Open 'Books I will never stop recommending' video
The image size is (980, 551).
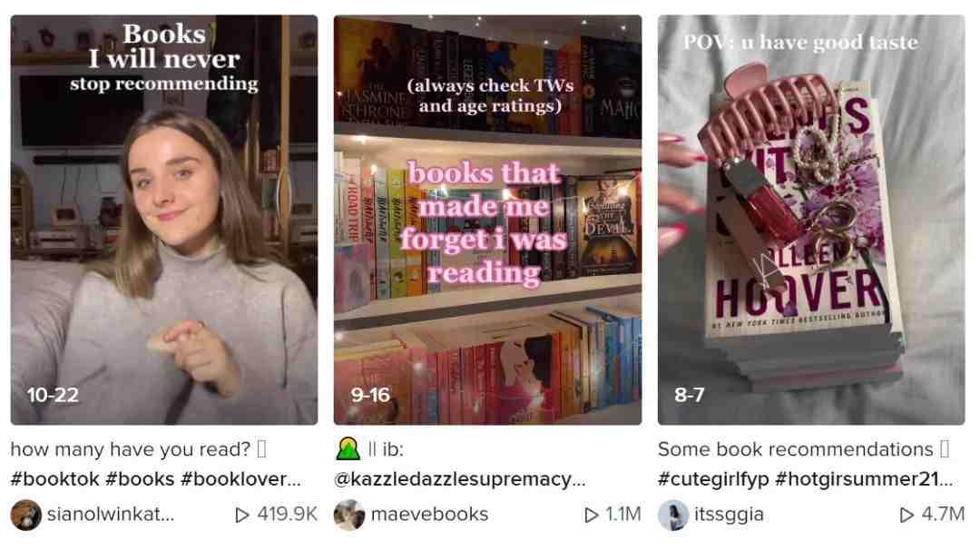(x=163, y=220)
